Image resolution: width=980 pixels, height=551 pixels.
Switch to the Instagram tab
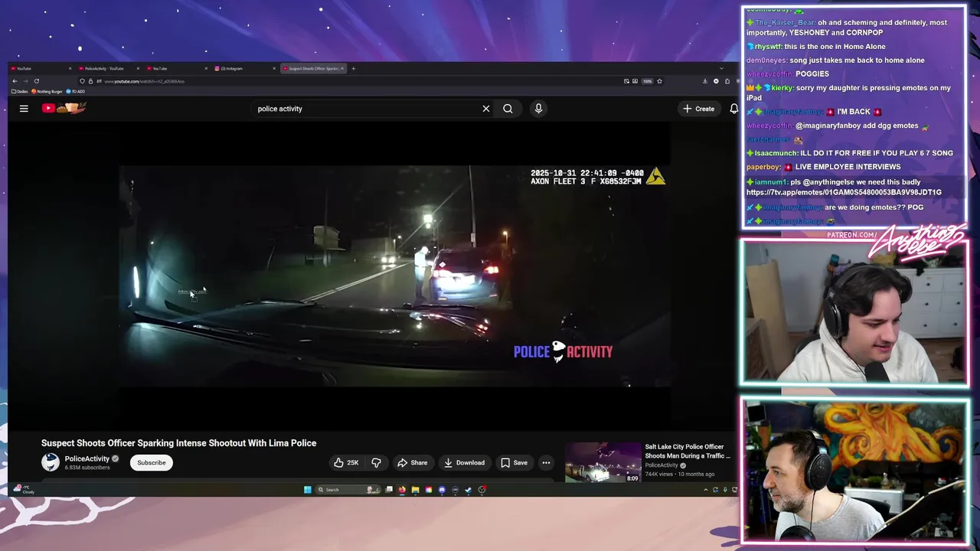243,68
